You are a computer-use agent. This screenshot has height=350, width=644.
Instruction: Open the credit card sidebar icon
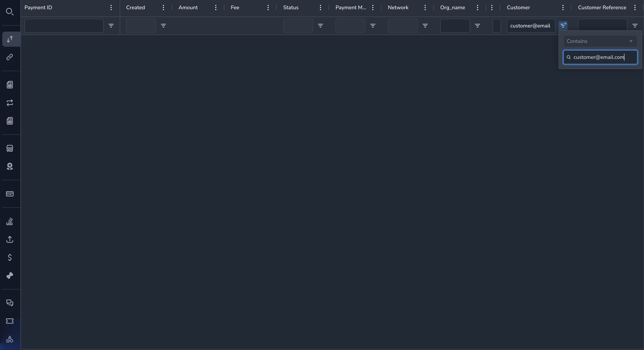coord(10,194)
